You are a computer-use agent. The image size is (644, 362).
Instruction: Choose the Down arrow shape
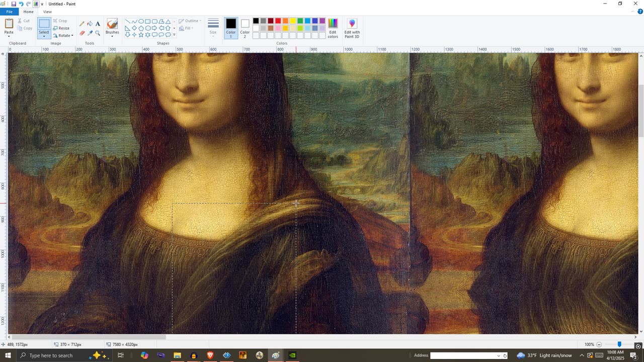tap(128, 35)
